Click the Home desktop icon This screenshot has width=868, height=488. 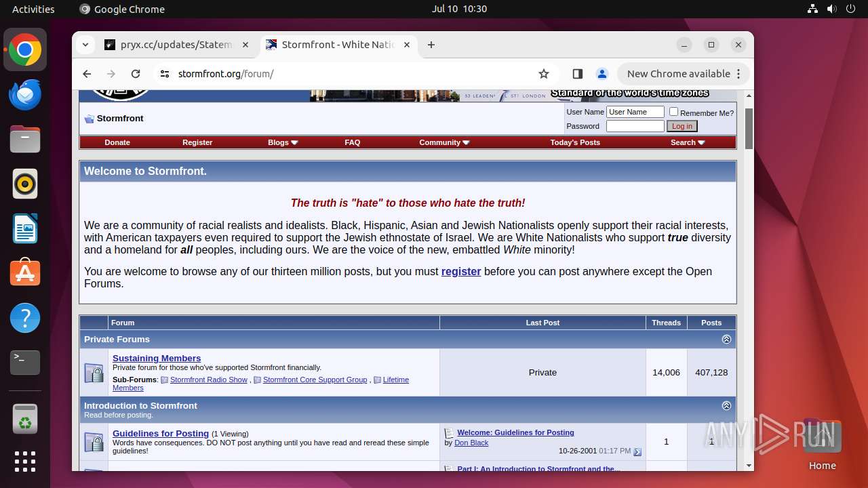click(823, 446)
